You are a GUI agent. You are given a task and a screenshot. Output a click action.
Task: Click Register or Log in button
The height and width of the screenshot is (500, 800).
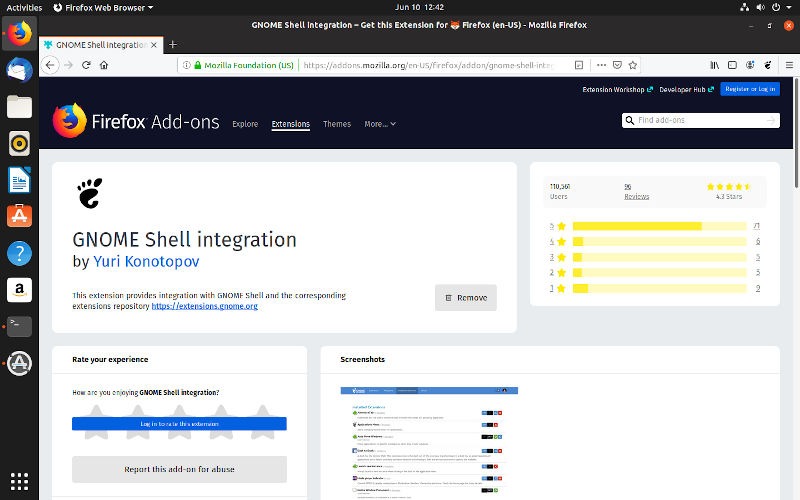coord(750,89)
